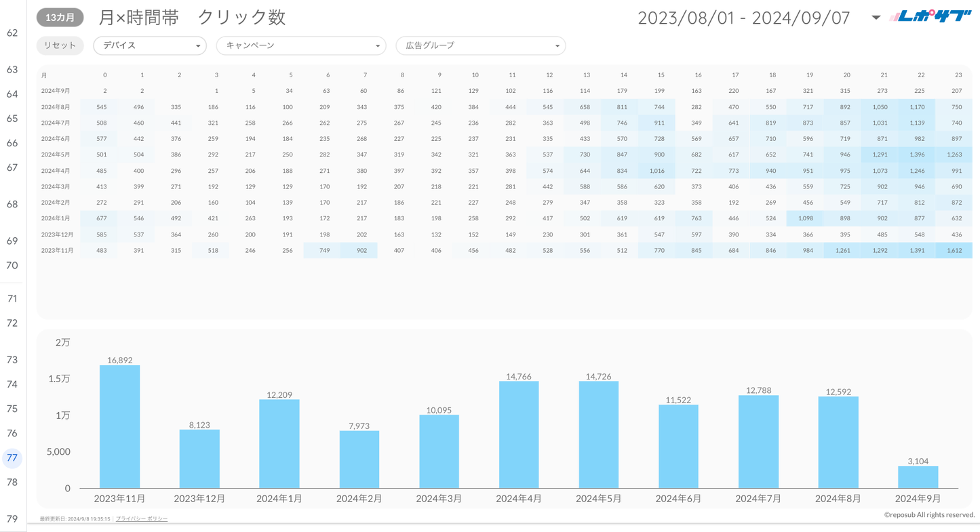Viewport: 980px width, 532px height.
Task: Click the Reposub logo icon
Action: coord(930,17)
